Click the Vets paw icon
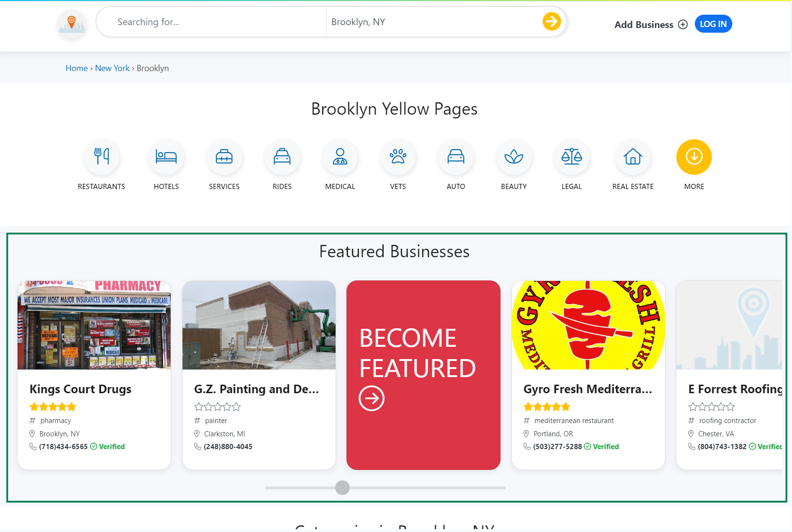 point(398,157)
